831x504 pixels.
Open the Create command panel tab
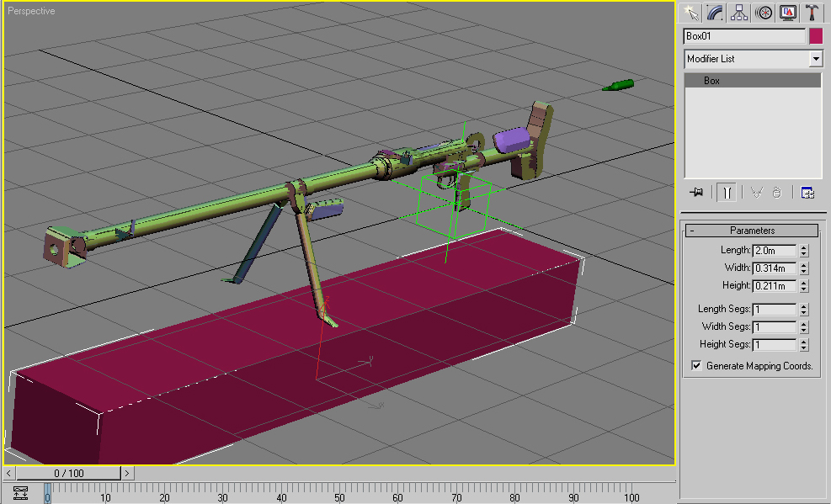(x=691, y=13)
